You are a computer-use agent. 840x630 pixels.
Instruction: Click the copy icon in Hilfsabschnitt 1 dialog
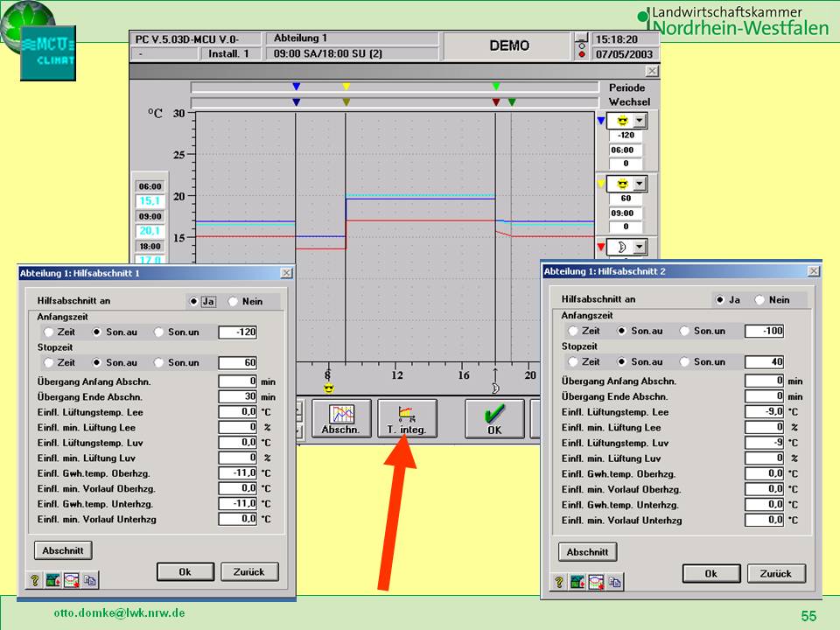click(89, 579)
